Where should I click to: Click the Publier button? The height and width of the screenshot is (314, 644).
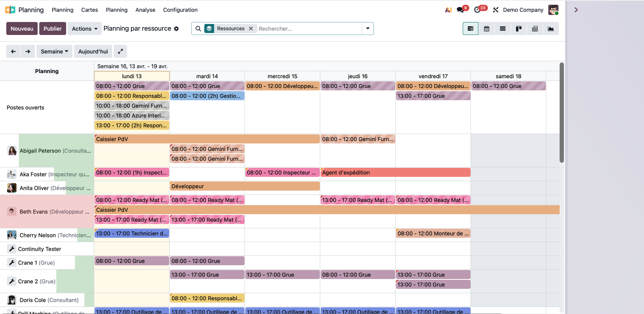click(x=53, y=29)
